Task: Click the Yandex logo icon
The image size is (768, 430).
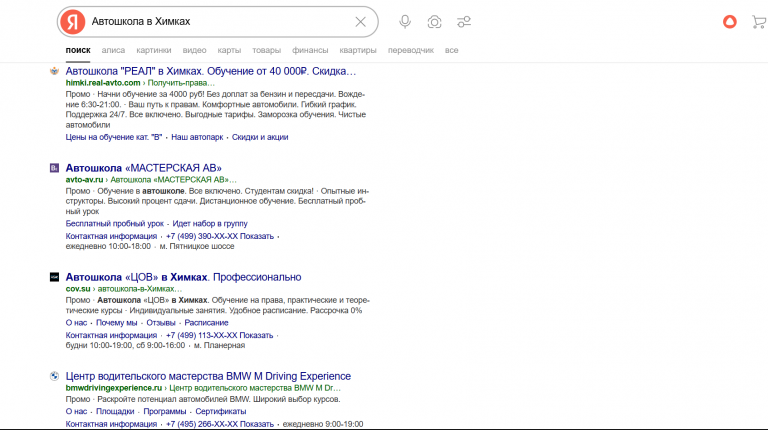Action: 72,22
